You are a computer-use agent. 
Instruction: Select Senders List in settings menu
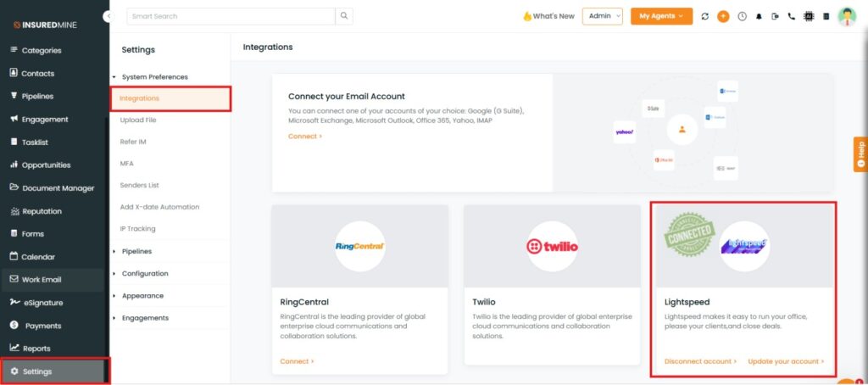(x=140, y=185)
